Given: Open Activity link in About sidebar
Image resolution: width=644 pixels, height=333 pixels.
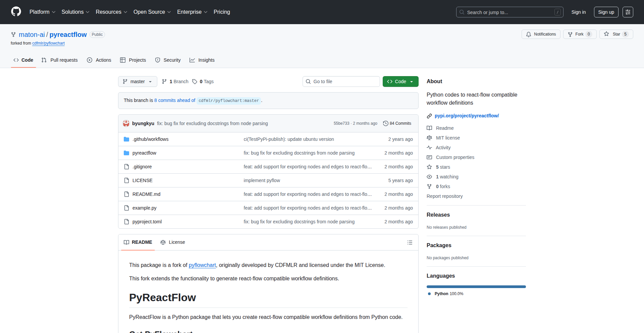Looking at the screenshot, I should point(439,148).
